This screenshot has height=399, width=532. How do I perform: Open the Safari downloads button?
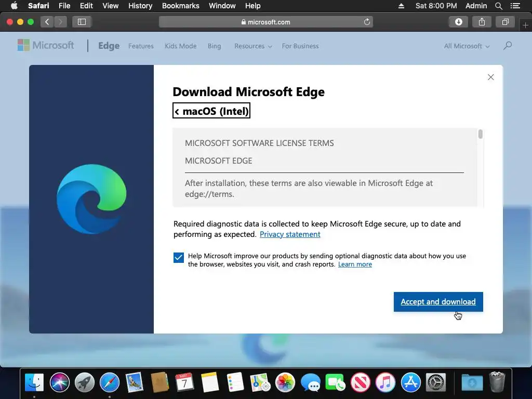click(458, 22)
